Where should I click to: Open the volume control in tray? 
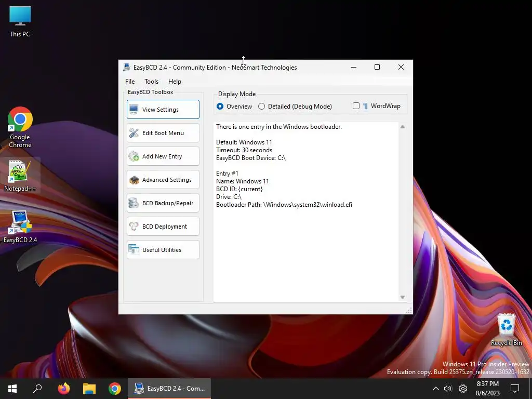(x=448, y=389)
